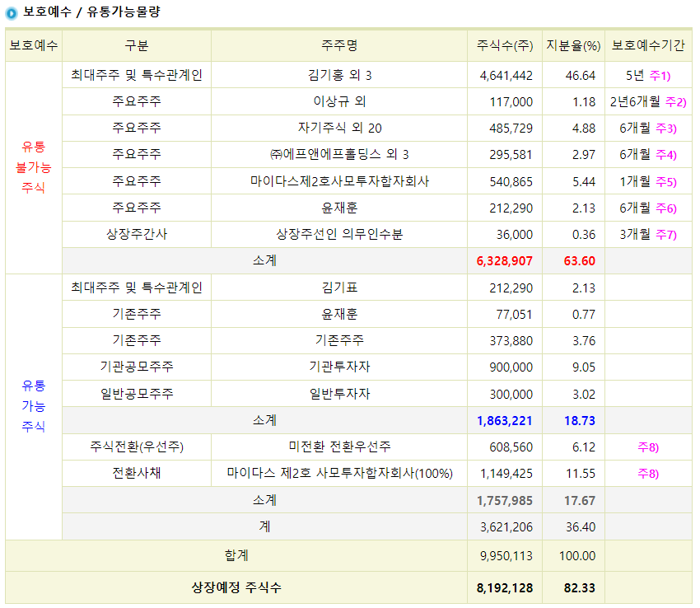Screen dimensions: 700x608
Task: Select 계 total 3,621,206
Action: (x=506, y=526)
